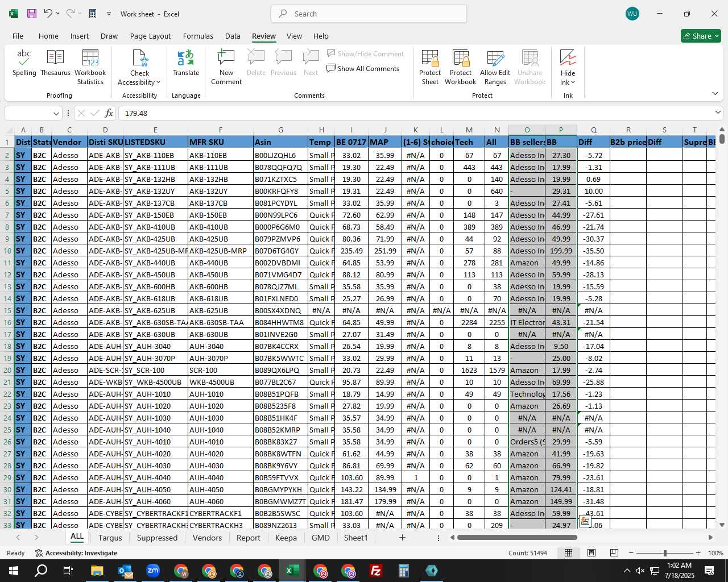The width and height of the screenshot is (728, 582).
Task: Open Windows Start menu
Action: point(14,571)
